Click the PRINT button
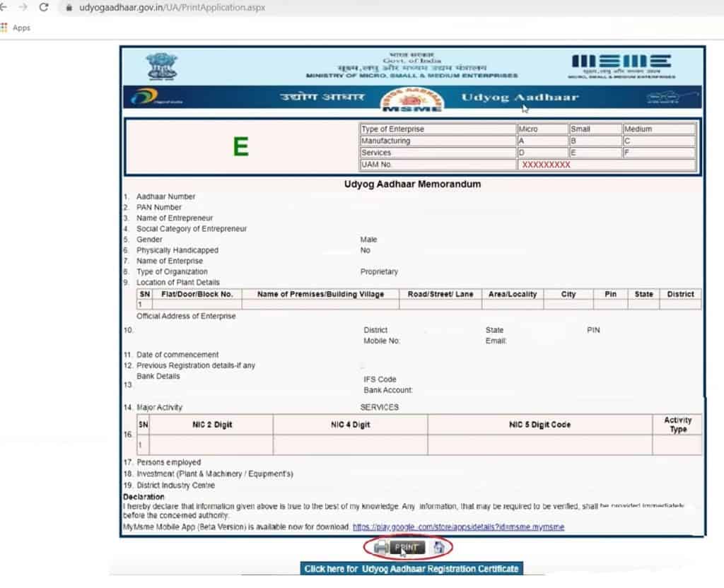Screen dimensions: 724x588 pos(407,548)
